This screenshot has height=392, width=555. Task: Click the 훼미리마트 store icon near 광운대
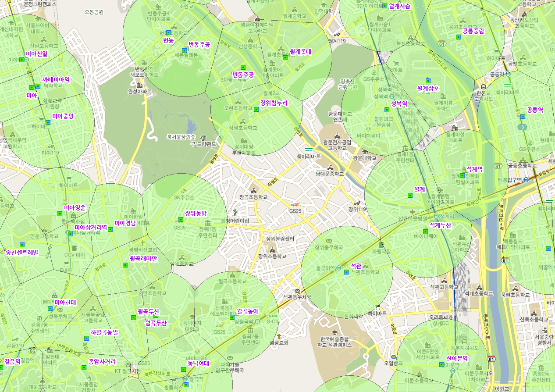(309, 150)
